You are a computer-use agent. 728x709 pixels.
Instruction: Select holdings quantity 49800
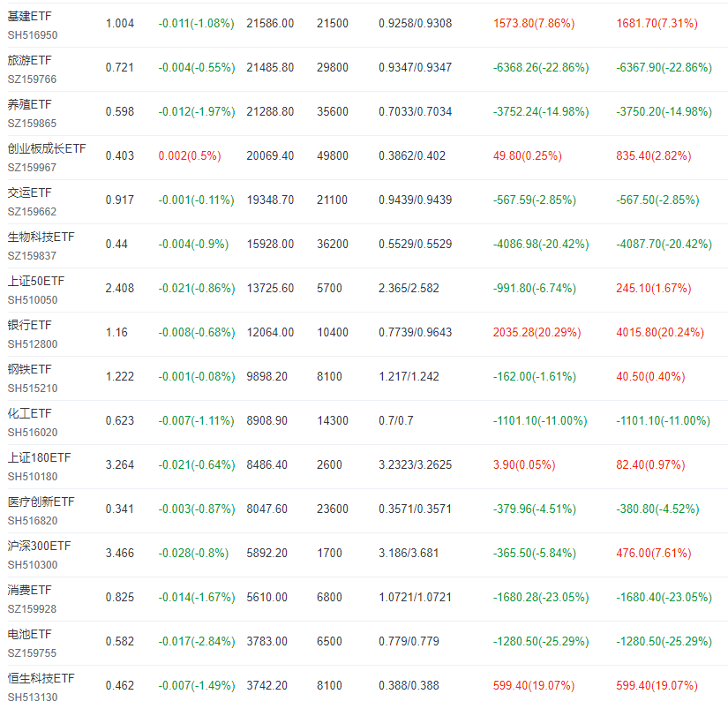(333, 155)
